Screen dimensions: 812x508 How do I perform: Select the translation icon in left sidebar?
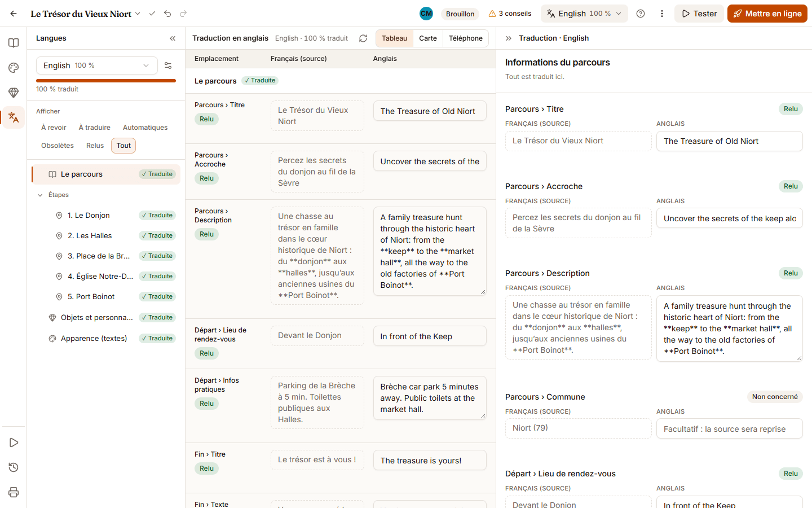click(x=14, y=117)
